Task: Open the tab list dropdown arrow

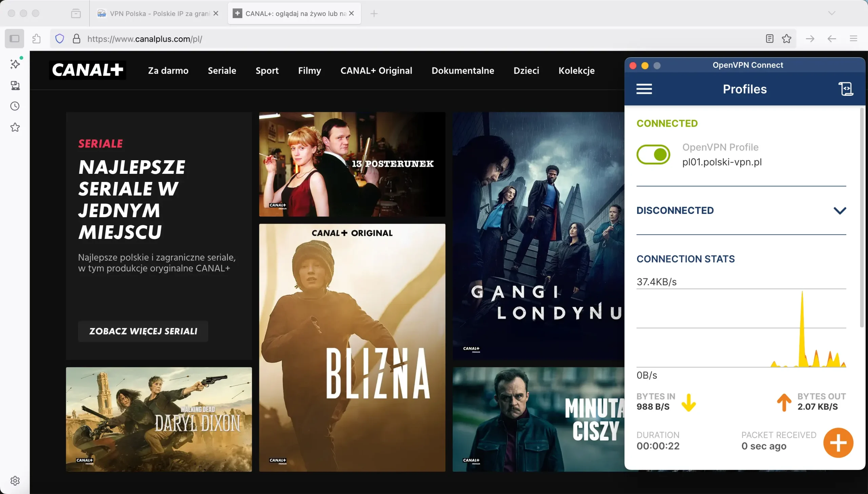Action: tap(832, 13)
